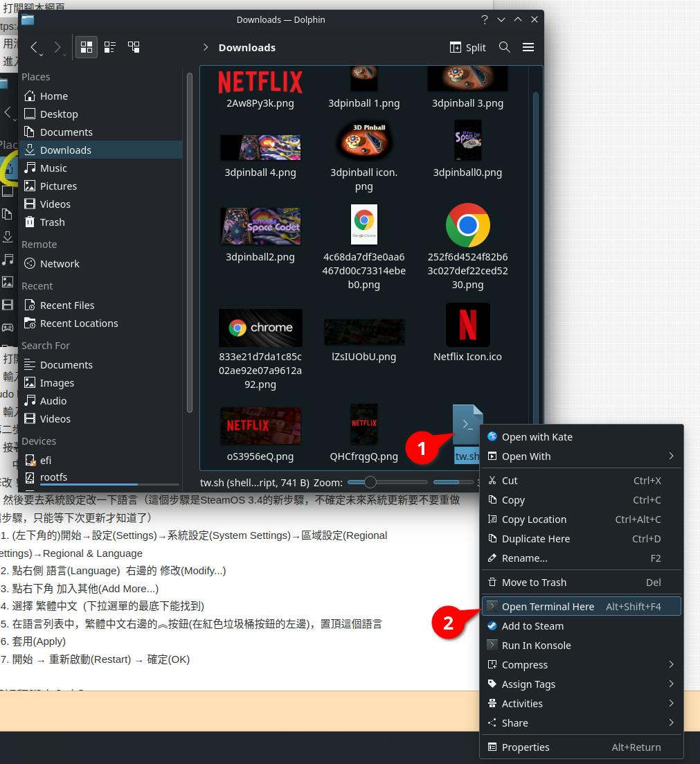Choose Cut from the context menu
Screen dimensions: 700x764
tap(582, 481)
